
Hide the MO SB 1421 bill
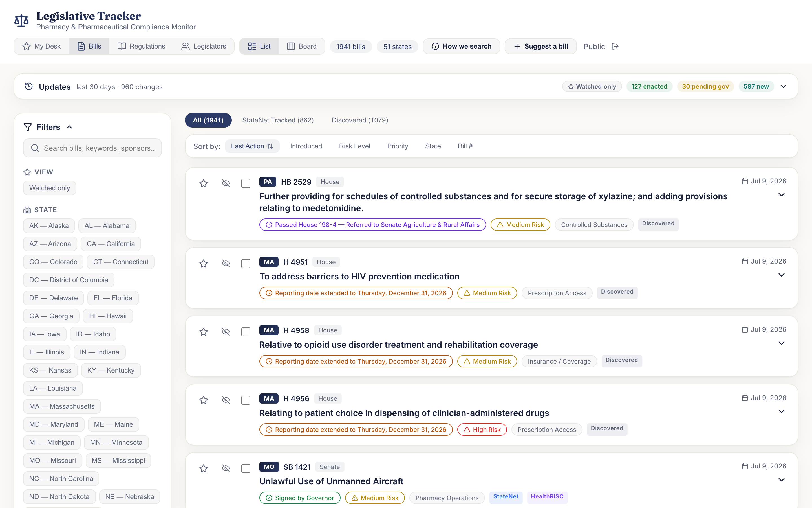226,468
